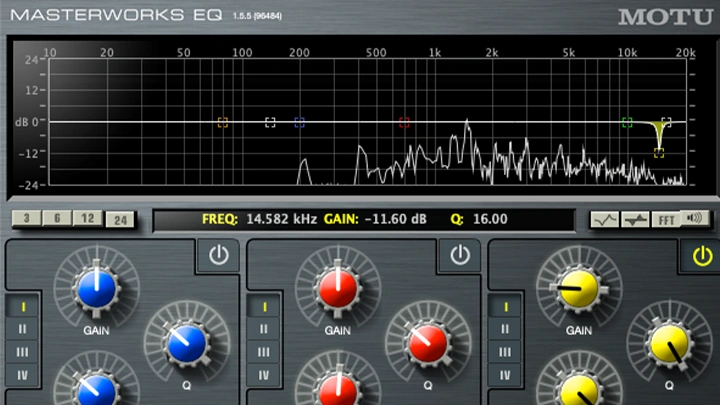This screenshot has width=720, height=405.
Task: Select filter type II on yellow band
Action: [x=505, y=329]
